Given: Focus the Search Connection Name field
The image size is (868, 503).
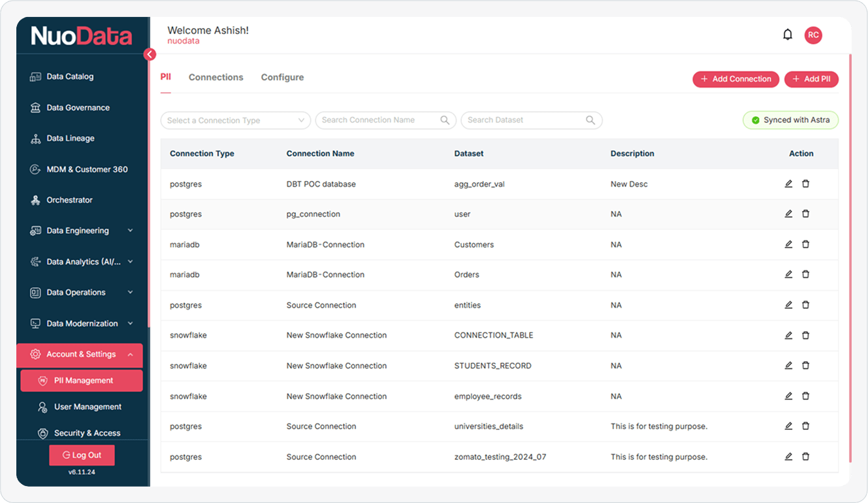Looking at the screenshot, I should coord(385,120).
